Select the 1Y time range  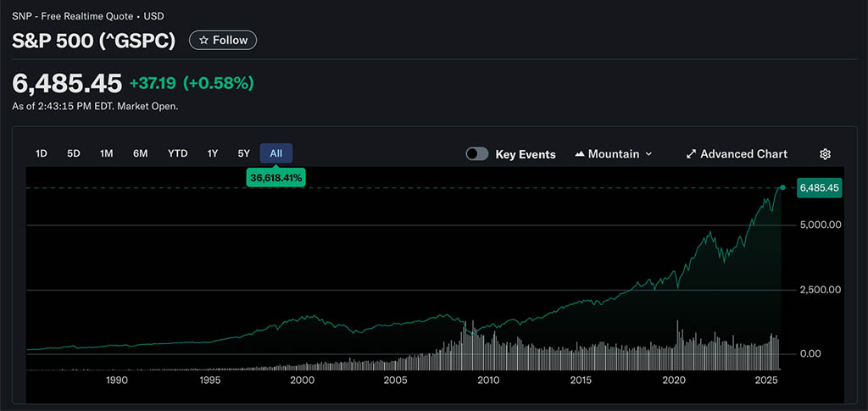click(213, 153)
